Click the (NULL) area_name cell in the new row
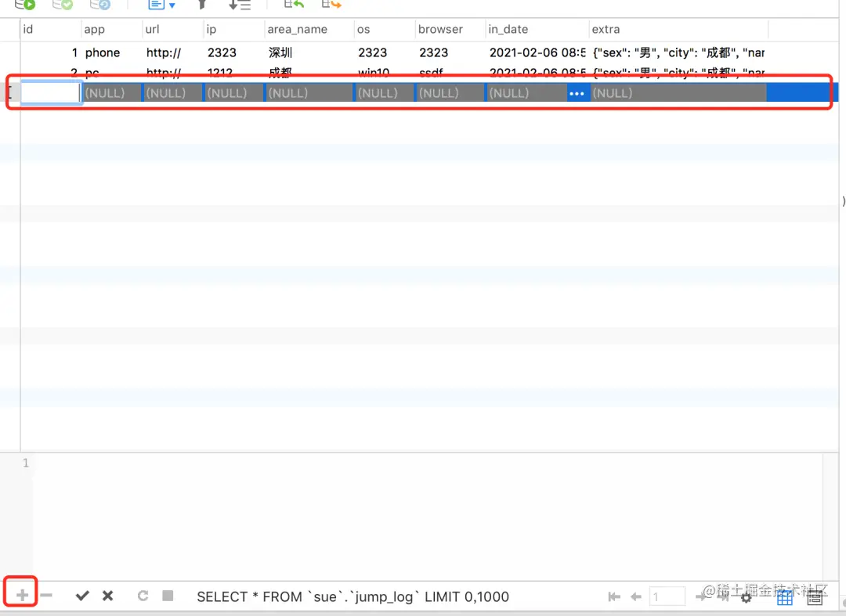 (x=309, y=93)
